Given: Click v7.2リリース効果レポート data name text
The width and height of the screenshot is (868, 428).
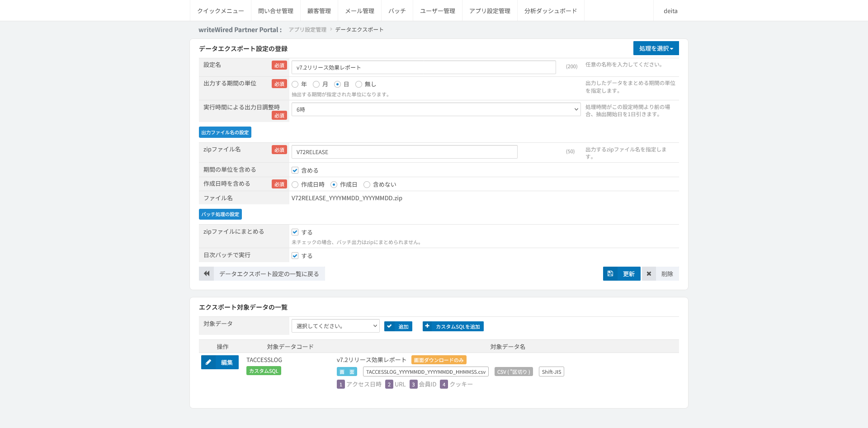Looking at the screenshot, I should click(x=372, y=360).
